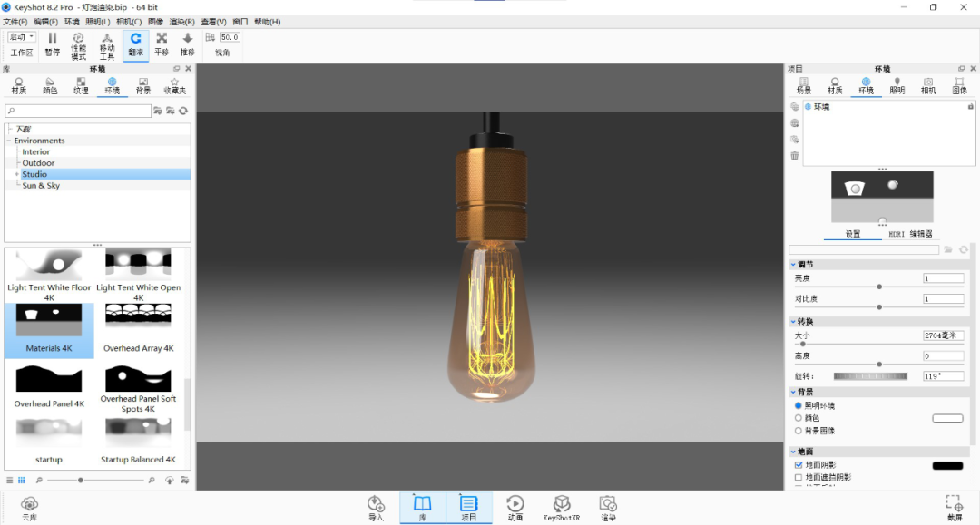Click the delete environment trash icon
Image resolution: width=980 pixels, height=525 pixels.
click(x=794, y=155)
